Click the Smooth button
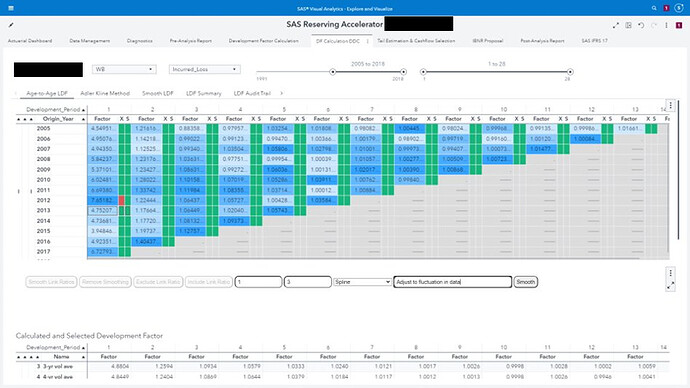The width and height of the screenshot is (690, 388). [x=525, y=282]
